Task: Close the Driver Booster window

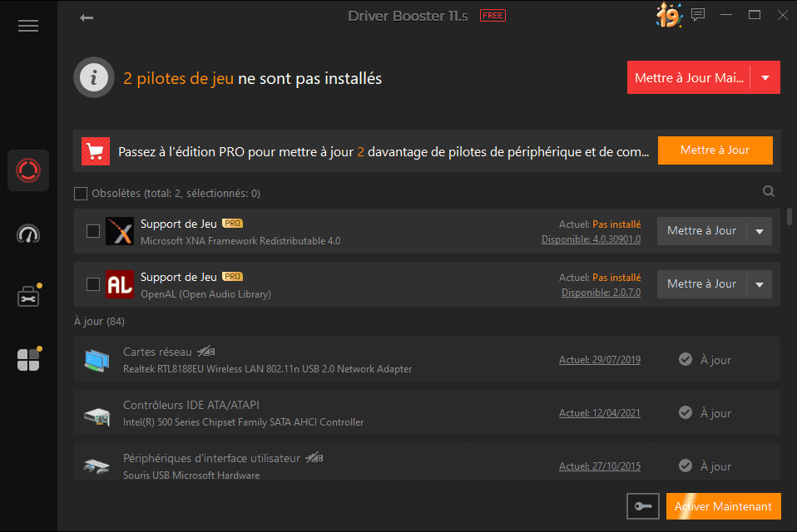Action: pos(783,15)
